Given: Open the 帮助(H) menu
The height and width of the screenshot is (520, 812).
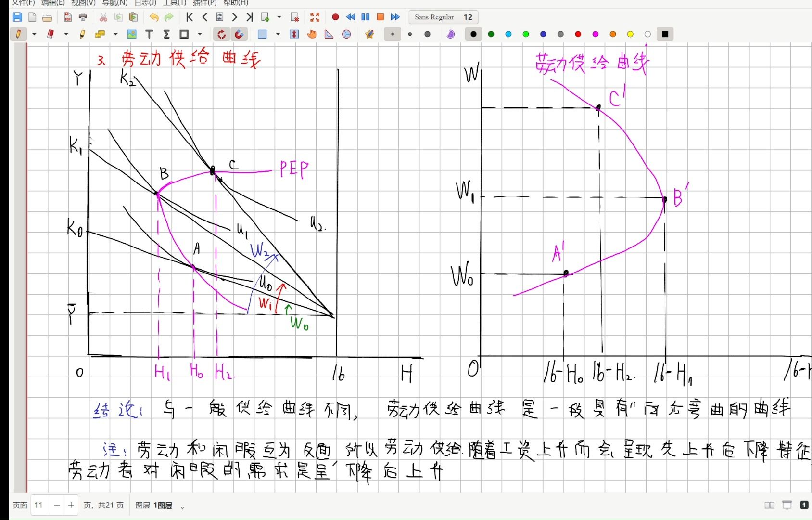Looking at the screenshot, I should 236,3.
